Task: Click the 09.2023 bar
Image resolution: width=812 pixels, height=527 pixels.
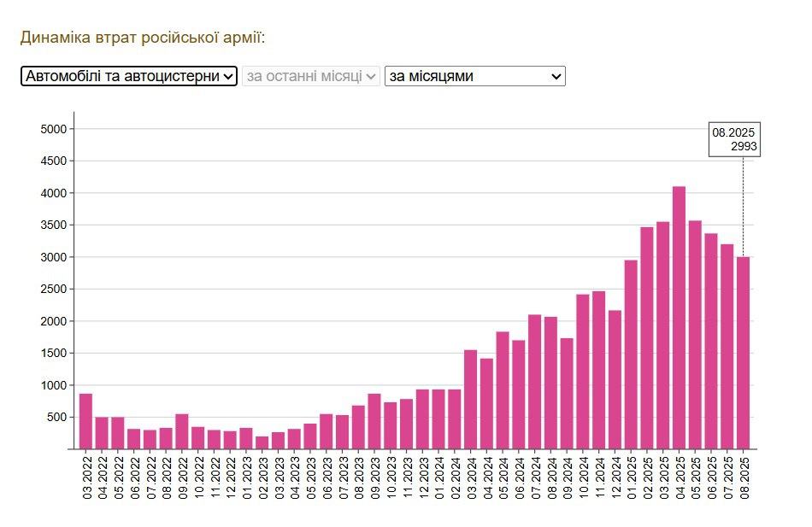Action: (374, 421)
